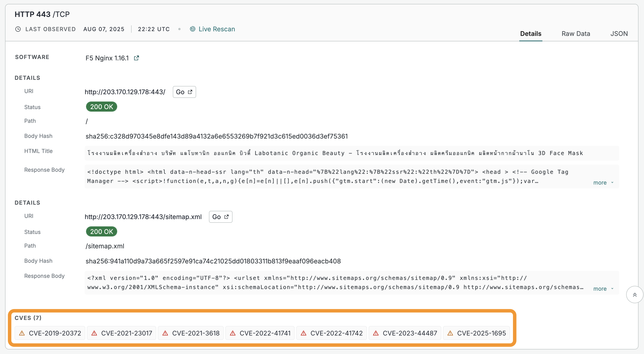Click the /sitemap.xml path value
The width and height of the screenshot is (644, 354).
point(105,246)
